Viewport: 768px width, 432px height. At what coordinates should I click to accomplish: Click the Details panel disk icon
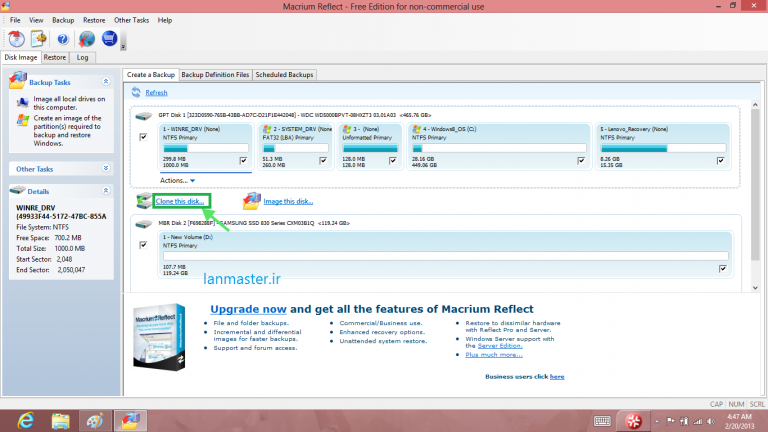coord(17,190)
